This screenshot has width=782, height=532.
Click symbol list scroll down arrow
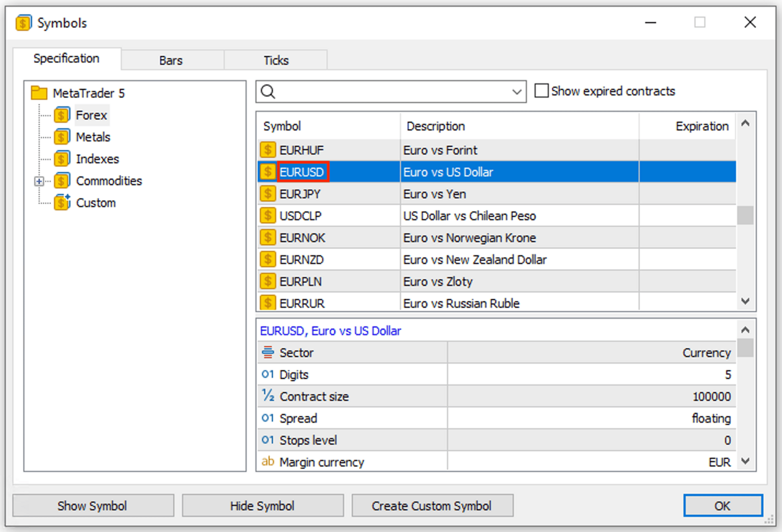(x=745, y=301)
